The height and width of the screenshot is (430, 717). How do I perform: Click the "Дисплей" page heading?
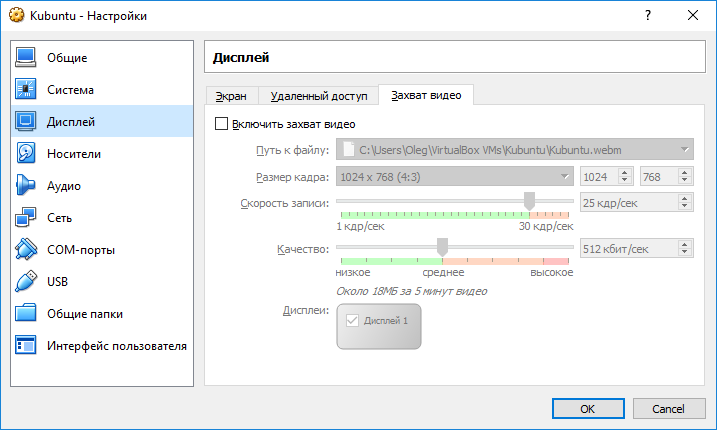coord(241,58)
